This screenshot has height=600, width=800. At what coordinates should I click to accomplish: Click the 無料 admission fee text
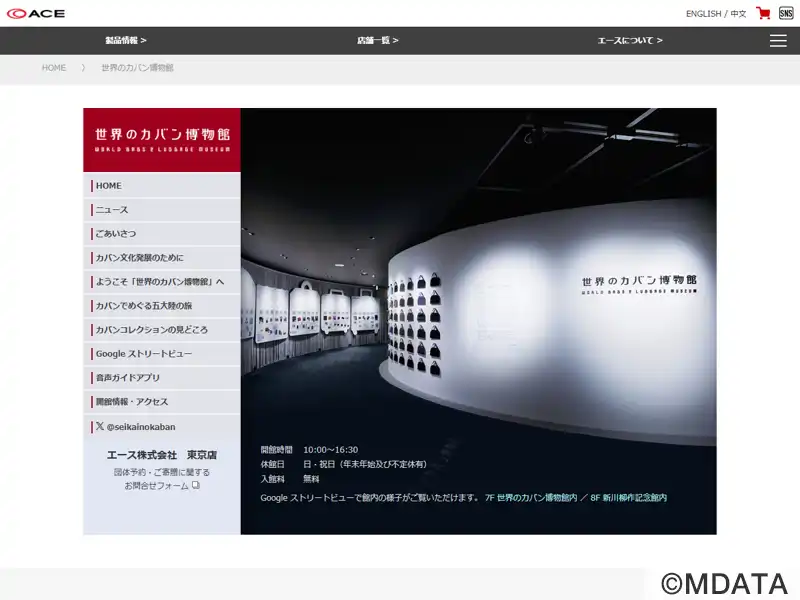[311, 479]
